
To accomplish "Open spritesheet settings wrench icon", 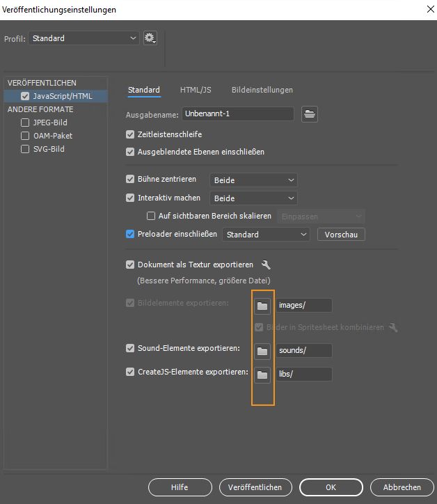I will 393,328.
